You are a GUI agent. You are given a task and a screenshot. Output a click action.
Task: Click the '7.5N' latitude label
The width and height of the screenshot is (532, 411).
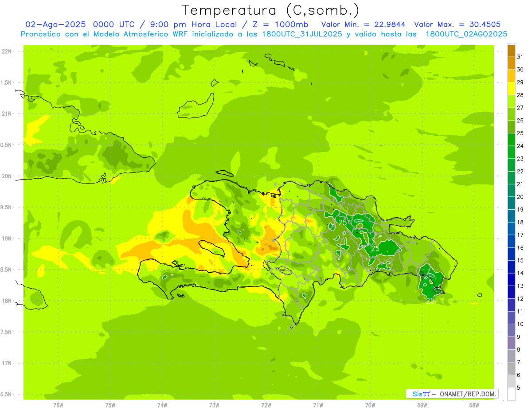point(7,332)
